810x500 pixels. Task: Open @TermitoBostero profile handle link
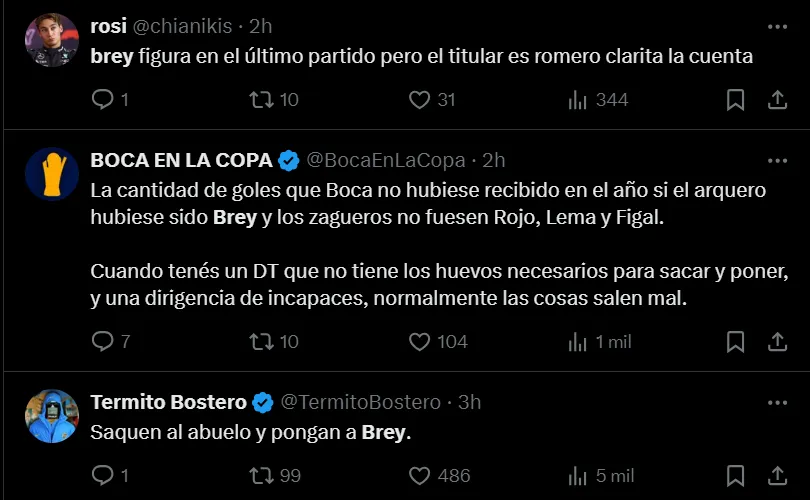coord(360,402)
